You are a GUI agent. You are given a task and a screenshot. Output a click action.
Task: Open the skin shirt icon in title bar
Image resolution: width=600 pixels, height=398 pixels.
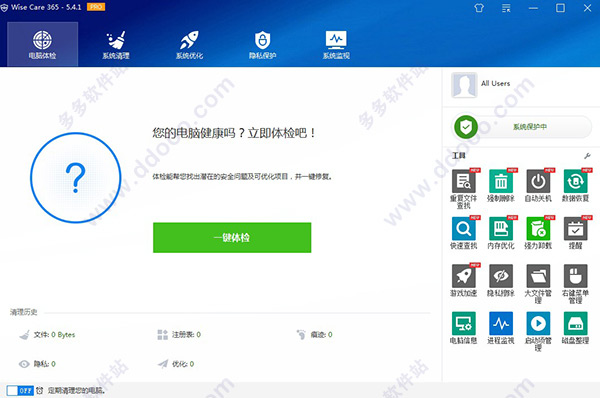479,8
